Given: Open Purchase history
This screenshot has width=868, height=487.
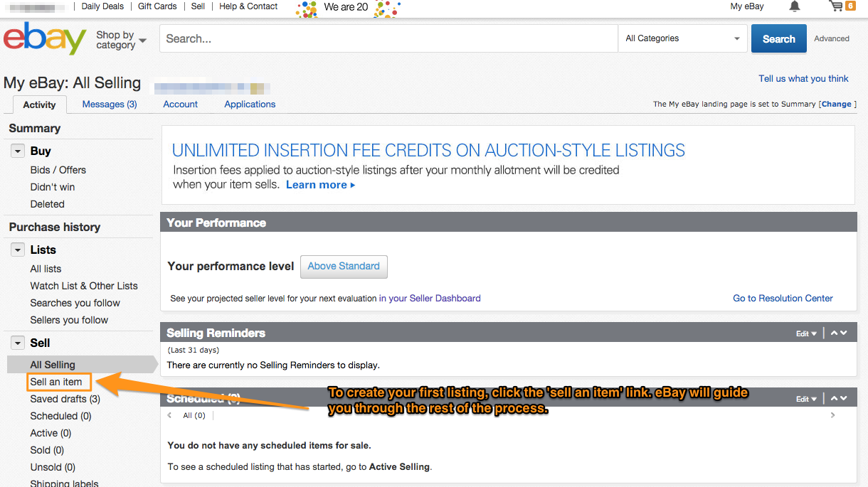Looking at the screenshot, I should click(55, 228).
